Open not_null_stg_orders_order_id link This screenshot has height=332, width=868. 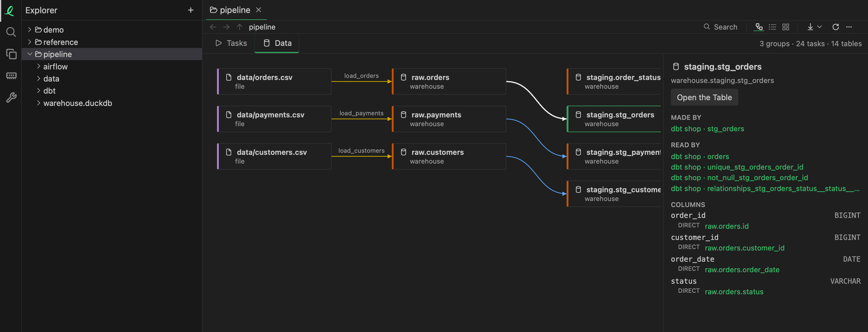739,177
